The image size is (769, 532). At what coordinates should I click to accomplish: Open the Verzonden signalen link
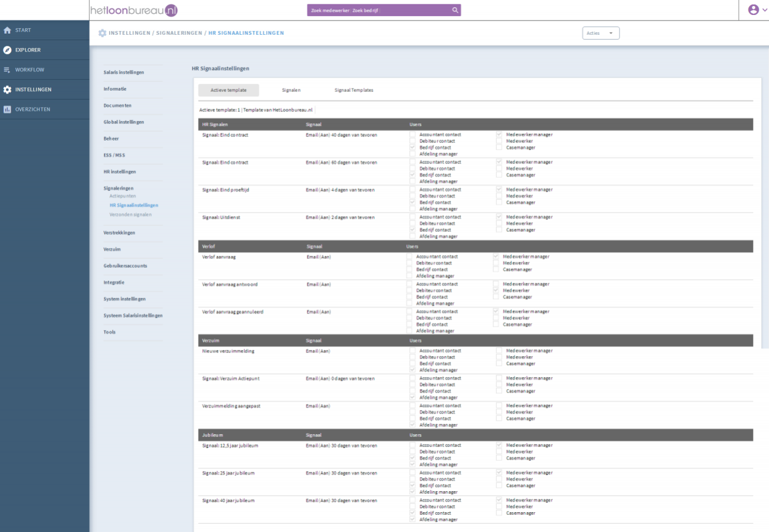[x=130, y=214]
